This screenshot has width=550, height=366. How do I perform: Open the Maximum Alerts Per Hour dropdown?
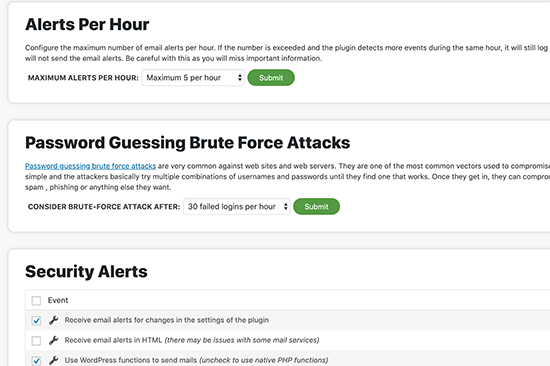(x=193, y=78)
